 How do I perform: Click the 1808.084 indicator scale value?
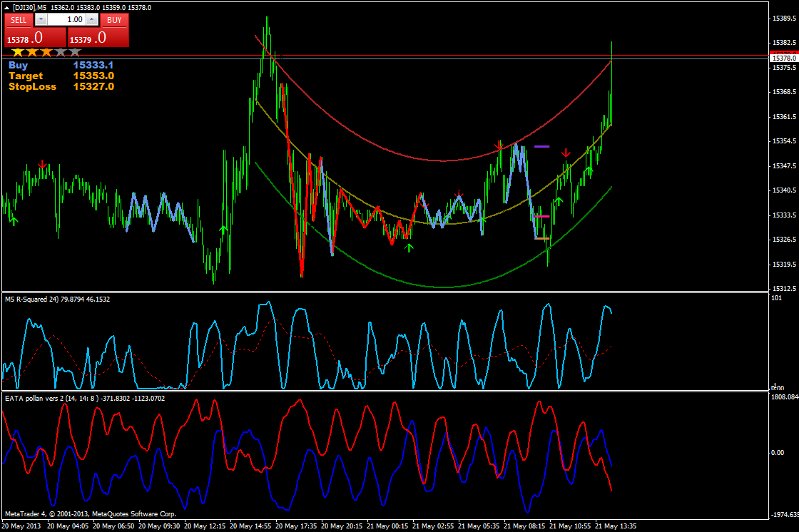pos(785,397)
